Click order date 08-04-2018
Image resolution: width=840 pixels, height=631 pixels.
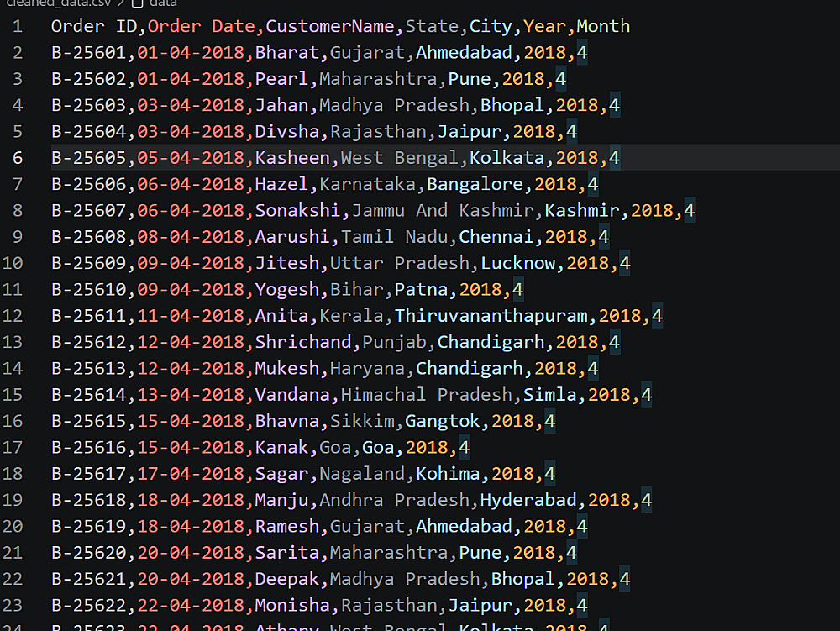191,236
